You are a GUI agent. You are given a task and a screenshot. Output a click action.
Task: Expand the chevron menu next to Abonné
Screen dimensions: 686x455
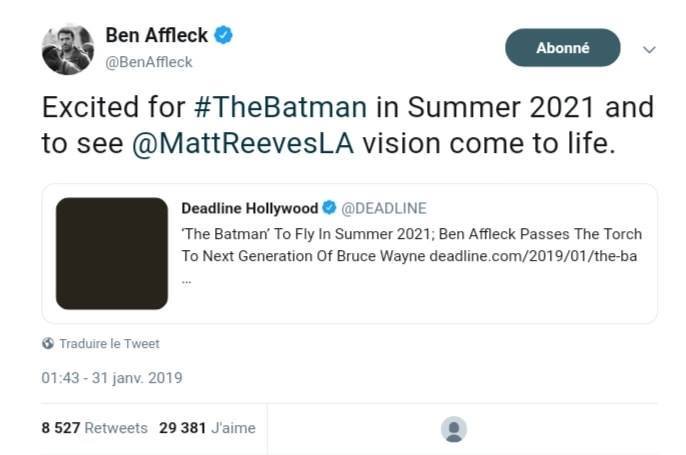click(x=649, y=49)
